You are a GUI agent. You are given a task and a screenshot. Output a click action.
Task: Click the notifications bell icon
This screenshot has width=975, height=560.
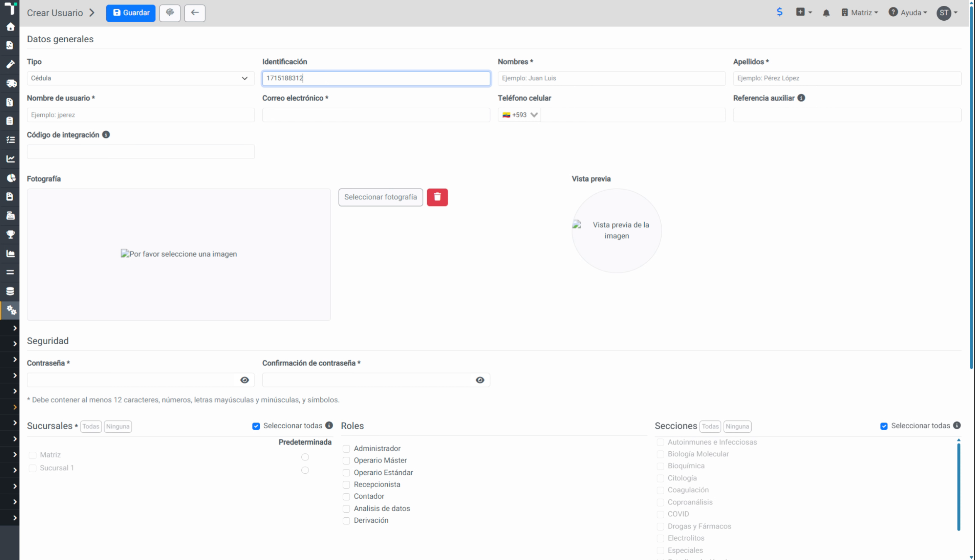[x=826, y=13]
